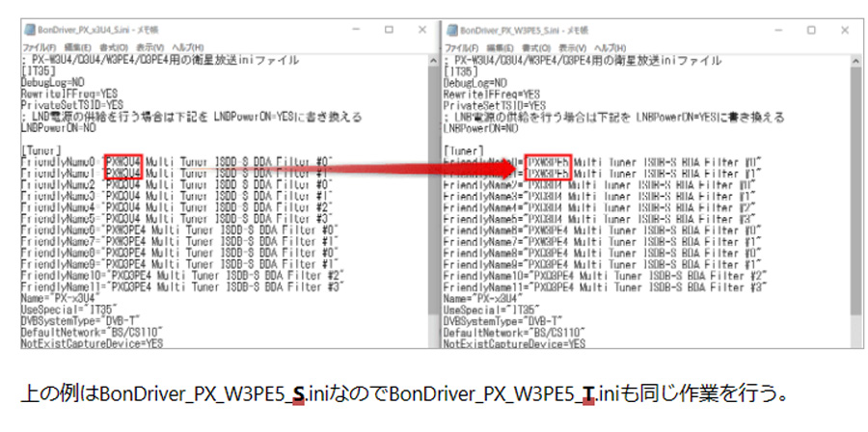Click 'UseSpecial="IT35"' in the x3U4_S.ini window
This screenshot has height=432, width=868.
[69, 310]
